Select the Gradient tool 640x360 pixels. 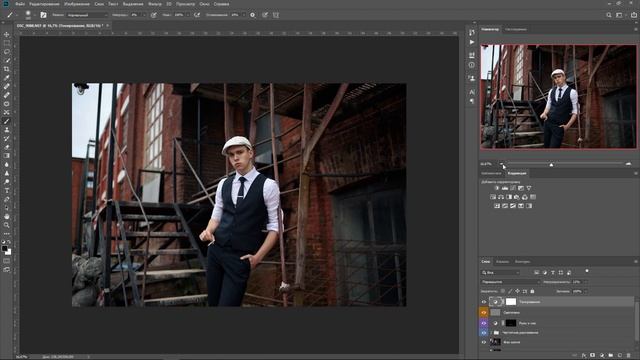7,156
